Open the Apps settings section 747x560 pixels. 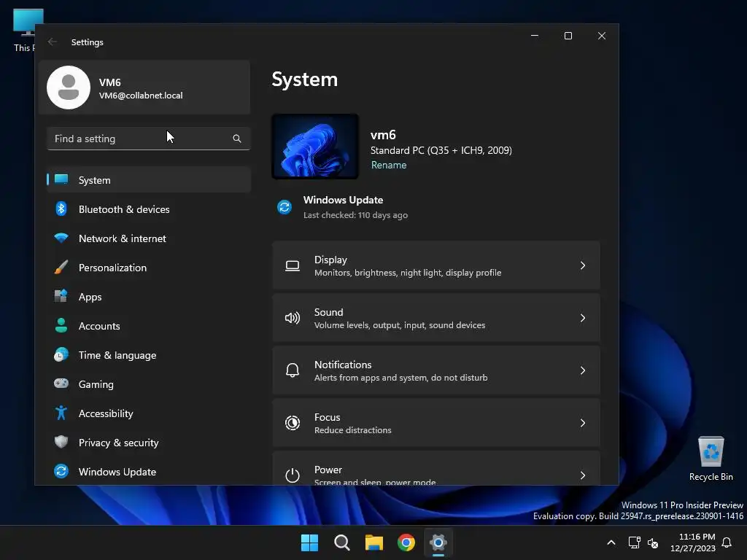[x=149, y=296]
